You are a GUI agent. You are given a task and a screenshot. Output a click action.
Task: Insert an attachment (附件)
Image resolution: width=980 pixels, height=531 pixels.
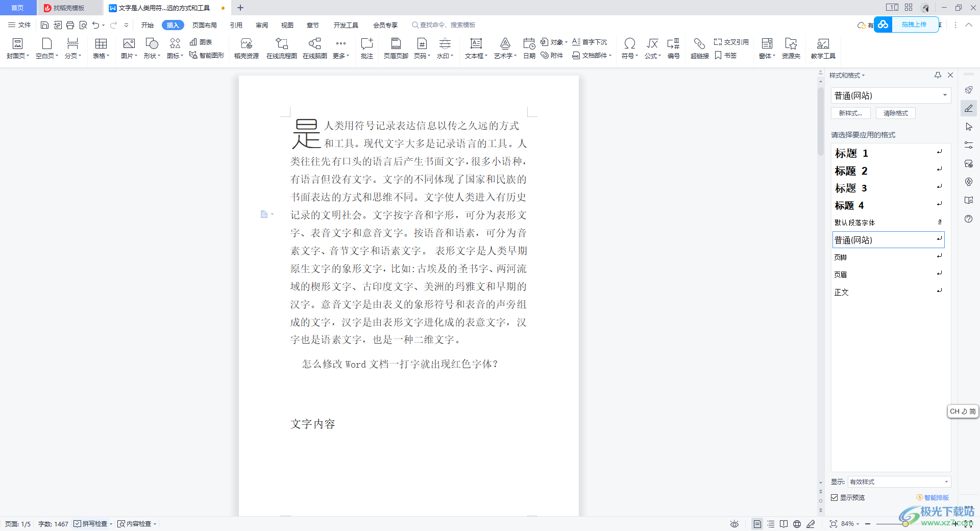coord(552,55)
